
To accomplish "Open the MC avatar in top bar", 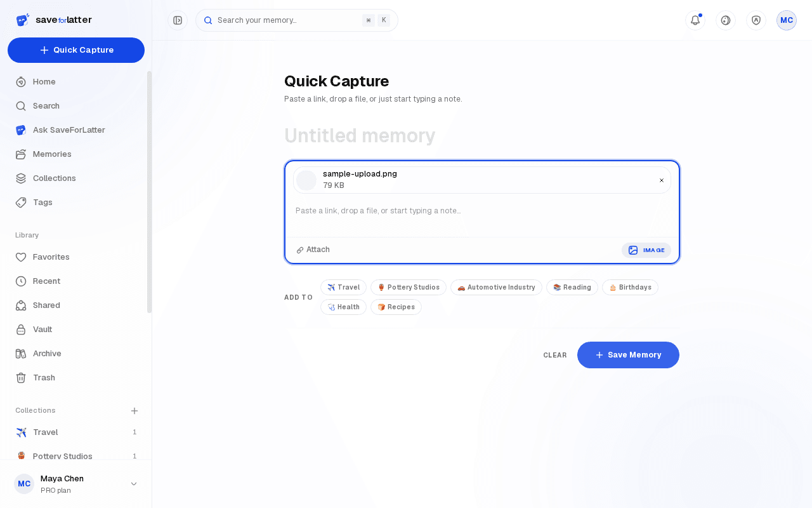I will point(787,20).
